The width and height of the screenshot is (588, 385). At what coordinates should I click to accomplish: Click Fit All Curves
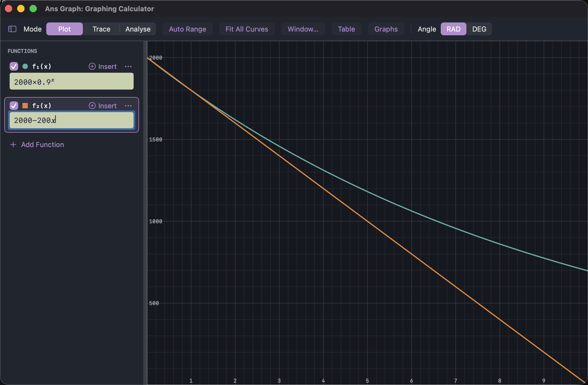point(247,29)
